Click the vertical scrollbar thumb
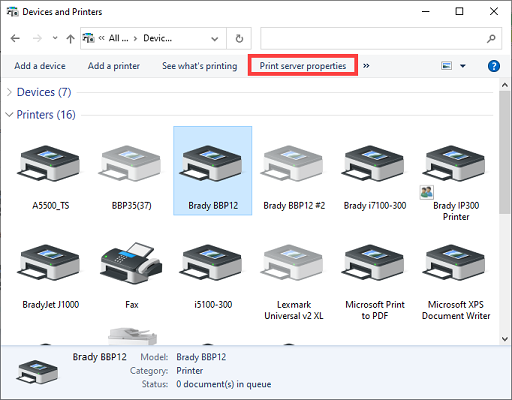512x400 pixels. pos(505,152)
